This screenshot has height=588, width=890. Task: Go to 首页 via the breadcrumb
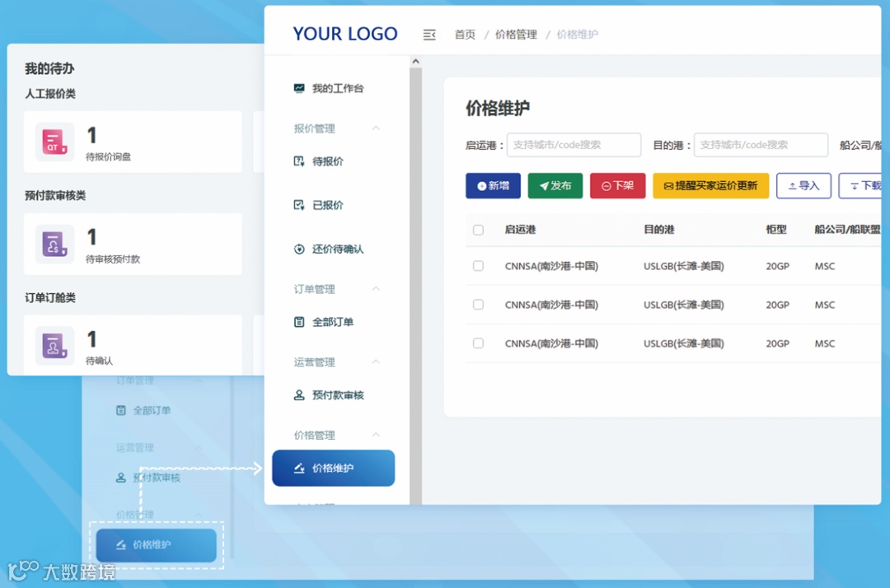[x=464, y=34]
